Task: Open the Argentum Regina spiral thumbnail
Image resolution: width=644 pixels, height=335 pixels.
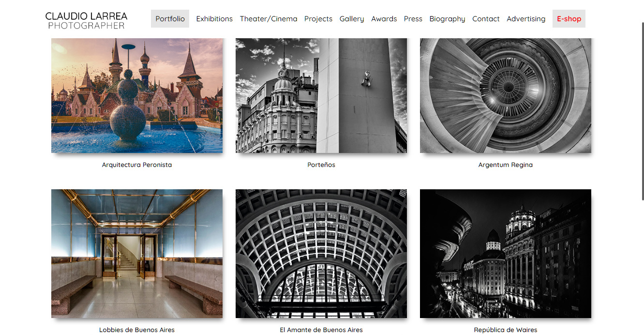Action: pyautogui.click(x=506, y=96)
